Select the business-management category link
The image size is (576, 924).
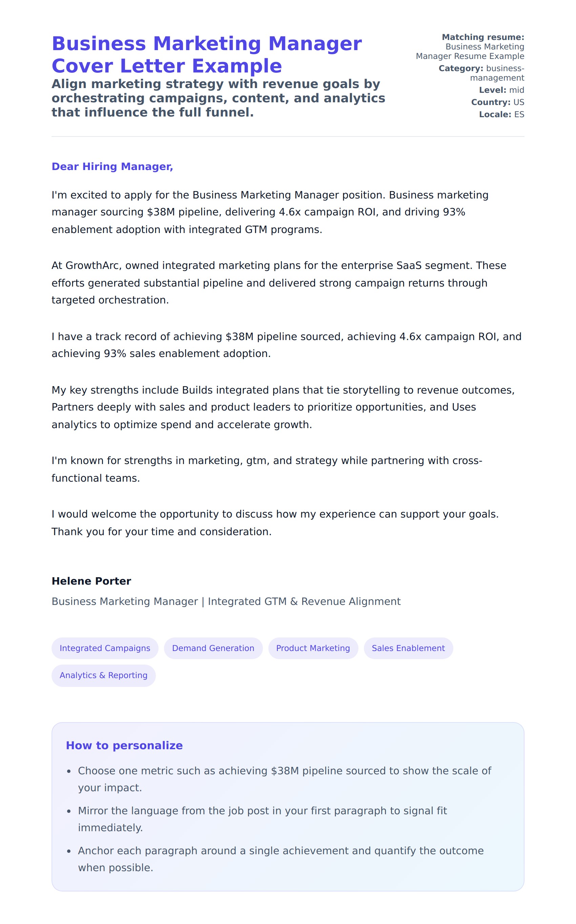[x=497, y=73]
